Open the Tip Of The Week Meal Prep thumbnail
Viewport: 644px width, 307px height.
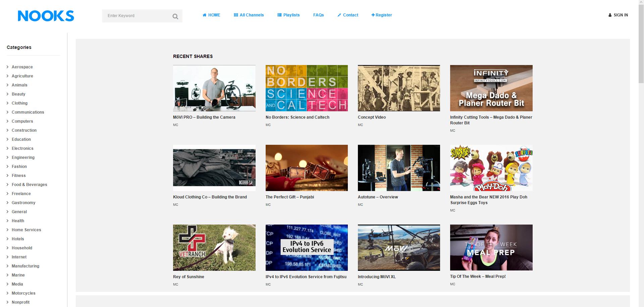click(491, 248)
